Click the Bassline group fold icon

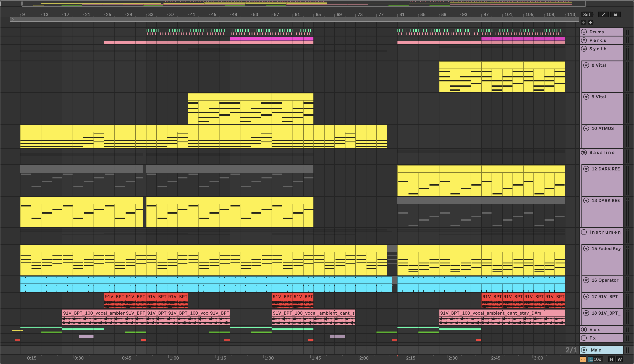pyautogui.click(x=584, y=152)
